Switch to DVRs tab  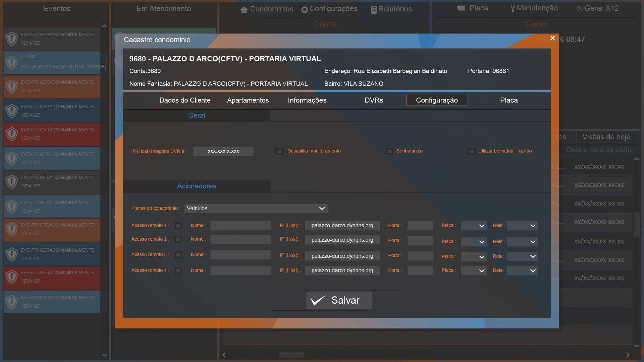tap(374, 100)
